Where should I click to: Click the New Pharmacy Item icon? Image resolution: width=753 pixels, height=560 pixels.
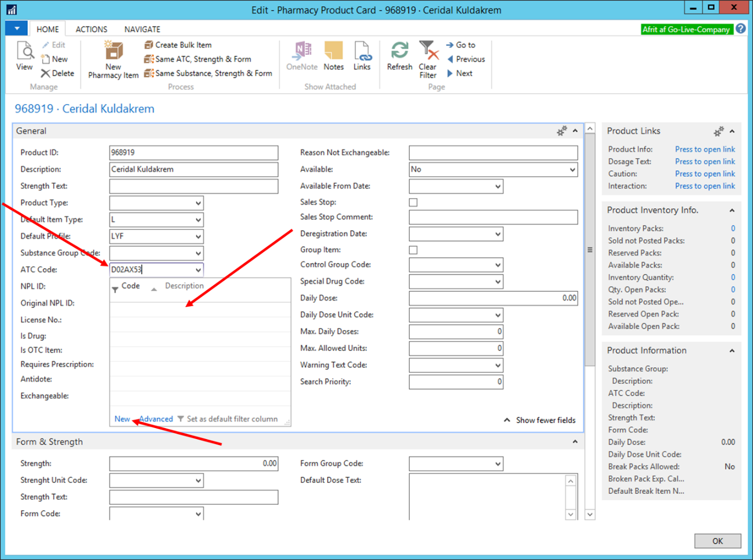(113, 52)
